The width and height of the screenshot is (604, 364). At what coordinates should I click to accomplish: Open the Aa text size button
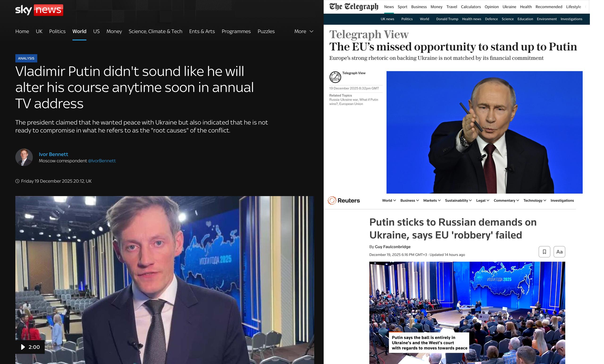[559, 252]
